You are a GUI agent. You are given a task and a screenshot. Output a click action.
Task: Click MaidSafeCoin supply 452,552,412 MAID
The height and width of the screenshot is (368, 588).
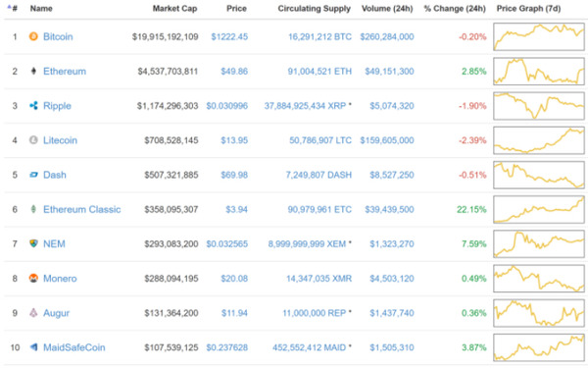pos(310,347)
